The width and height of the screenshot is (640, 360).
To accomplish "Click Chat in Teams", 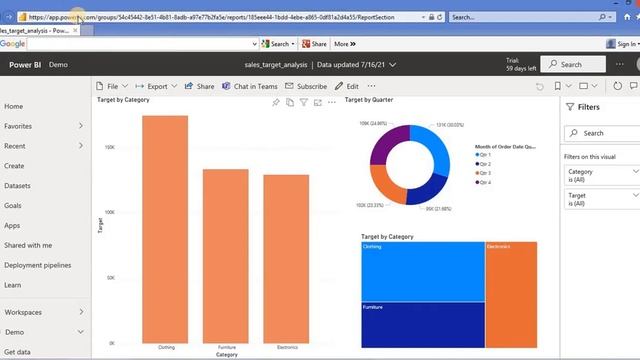I will 250,86.
